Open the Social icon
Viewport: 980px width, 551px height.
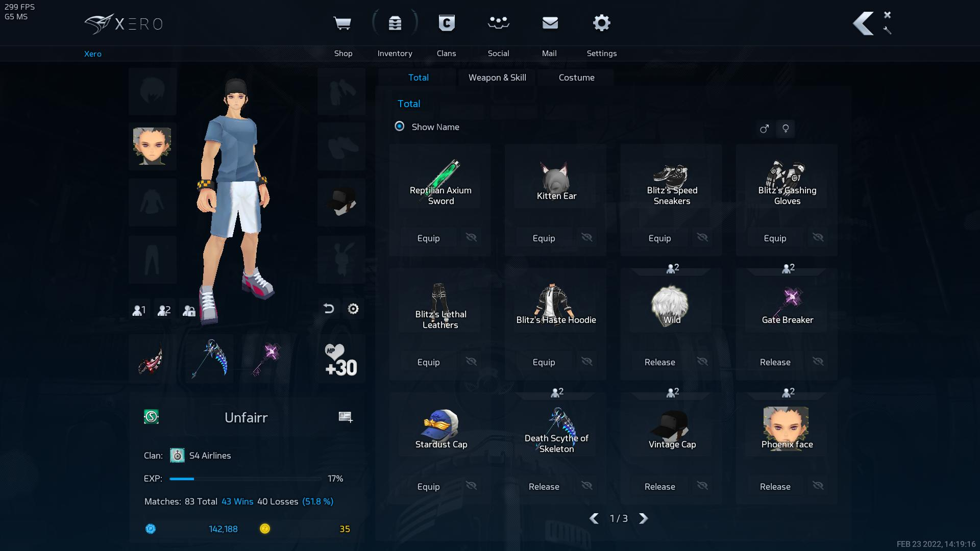(x=498, y=23)
